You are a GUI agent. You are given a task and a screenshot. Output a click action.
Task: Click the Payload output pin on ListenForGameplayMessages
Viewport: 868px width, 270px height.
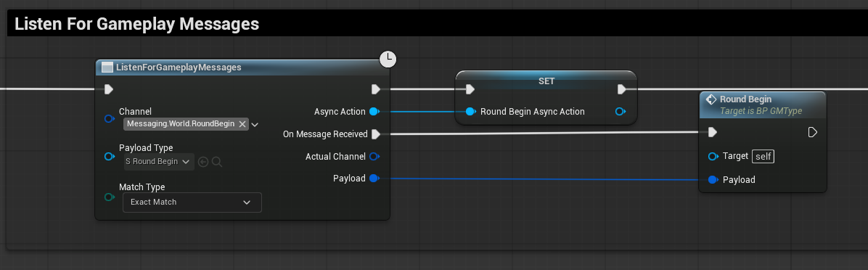(374, 178)
